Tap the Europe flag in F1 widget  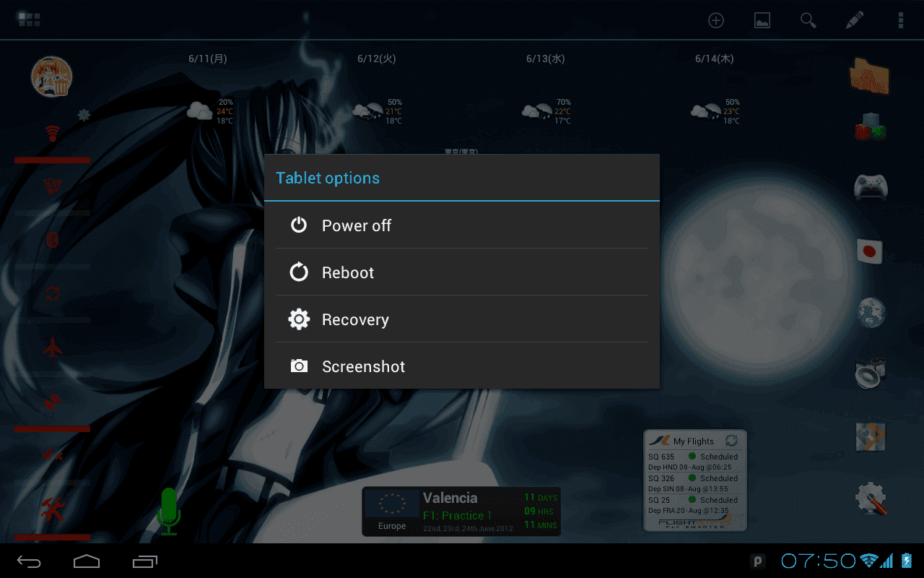point(392,504)
